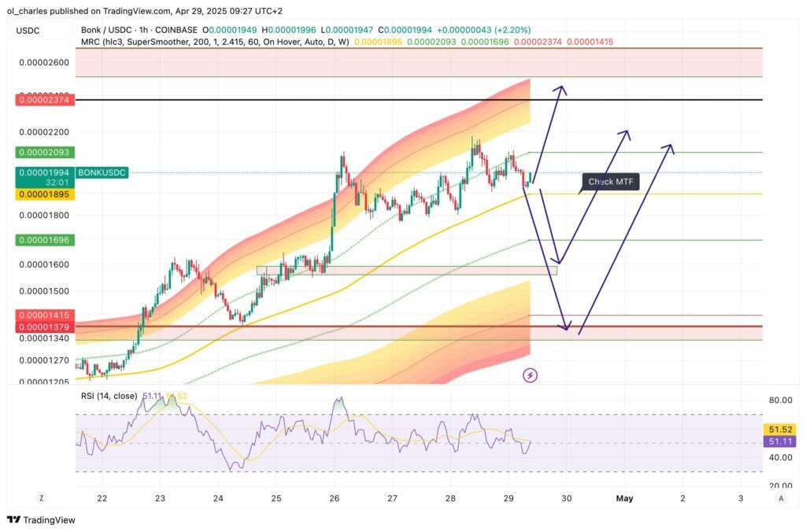Click the purple lightning bolt icon
806x532 pixels.
pos(530,375)
